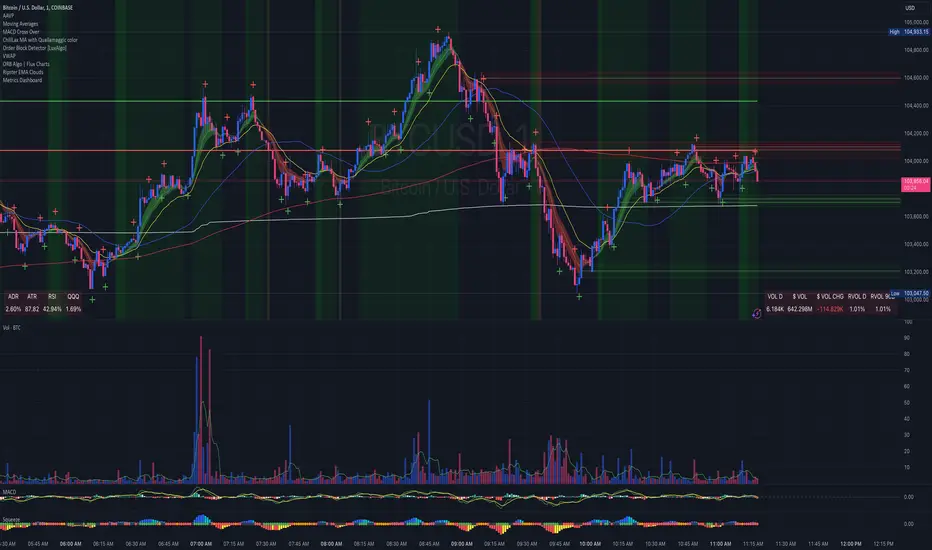Click the 08:00 AM time axis label

331,543
